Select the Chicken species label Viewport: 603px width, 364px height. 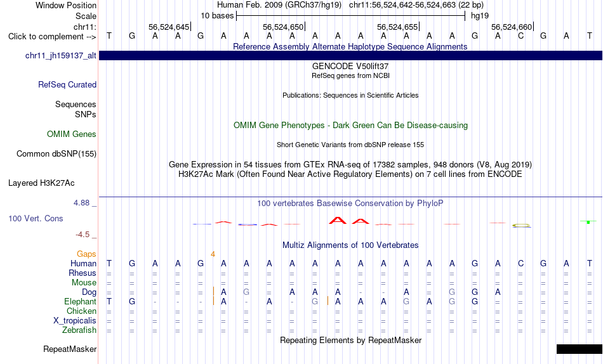[x=81, y=311]
